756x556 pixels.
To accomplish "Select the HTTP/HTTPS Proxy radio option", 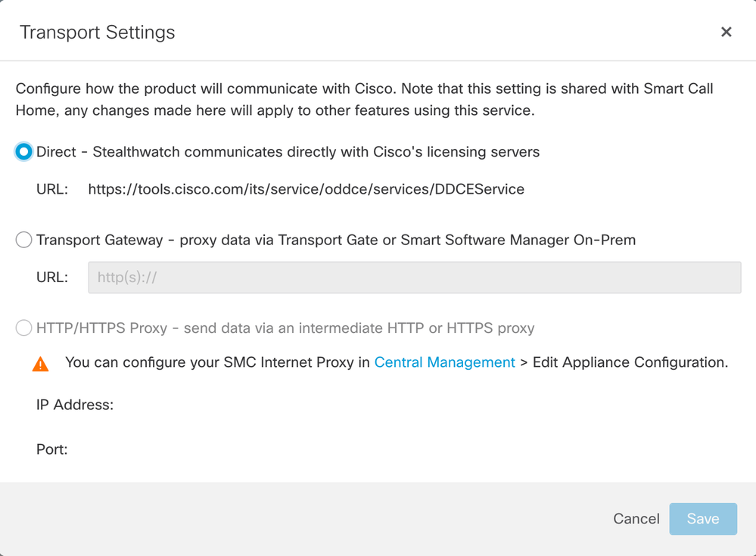I will point(23,328).
